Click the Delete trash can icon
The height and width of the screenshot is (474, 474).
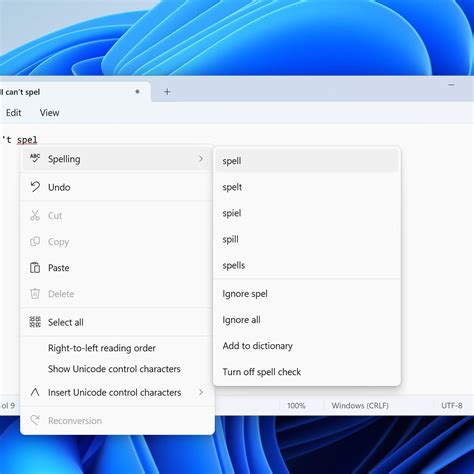(x=35, y=294)
